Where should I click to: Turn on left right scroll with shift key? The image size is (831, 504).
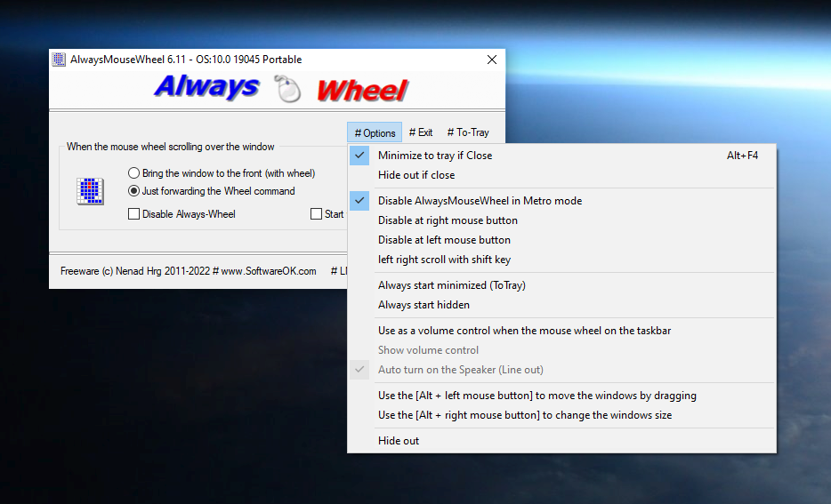tap(561, 260)
